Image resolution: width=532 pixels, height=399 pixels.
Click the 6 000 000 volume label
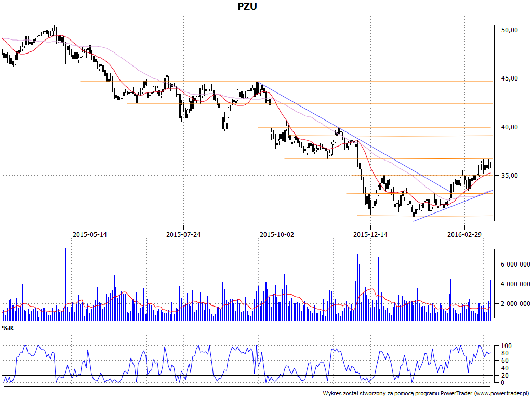point(516,264)
